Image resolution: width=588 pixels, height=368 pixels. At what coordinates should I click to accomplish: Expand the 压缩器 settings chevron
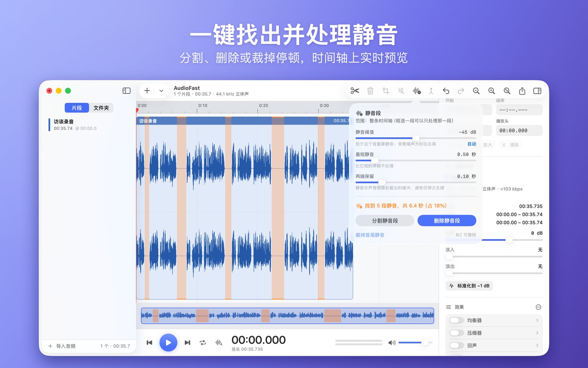tap(537, 333)
